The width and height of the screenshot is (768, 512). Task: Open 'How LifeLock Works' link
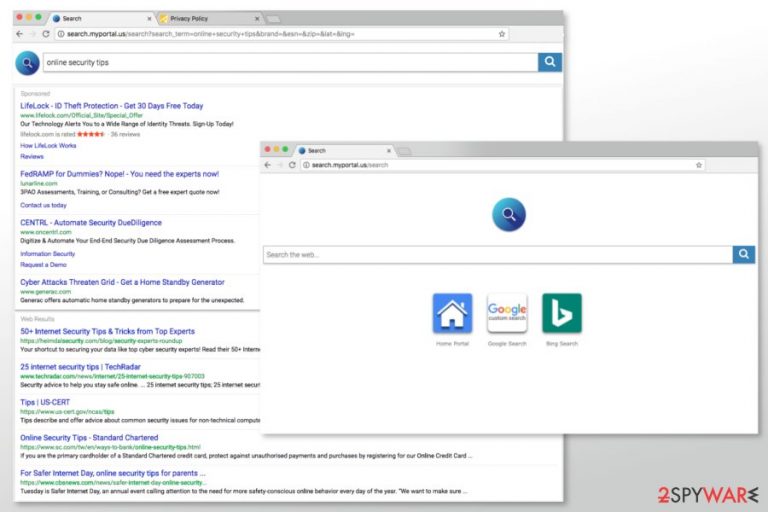pyautogui.click(x=48, y=146)
